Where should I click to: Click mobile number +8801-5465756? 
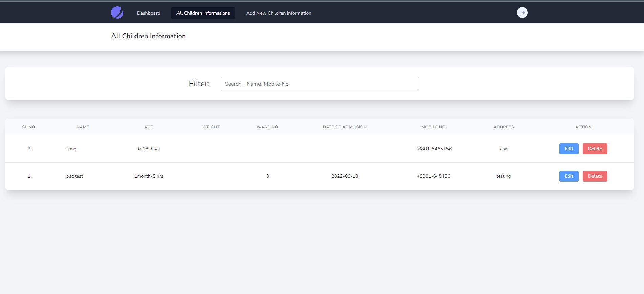[433, 149]
